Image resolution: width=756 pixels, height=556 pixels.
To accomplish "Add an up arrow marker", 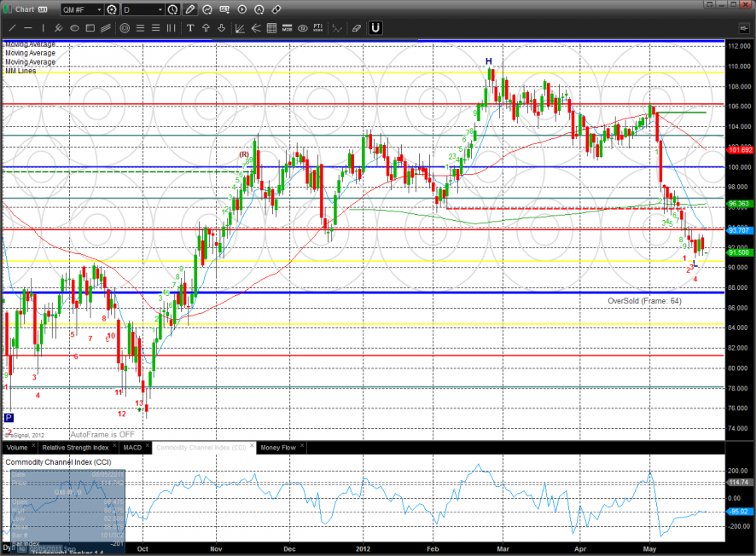I will [206, 27].
